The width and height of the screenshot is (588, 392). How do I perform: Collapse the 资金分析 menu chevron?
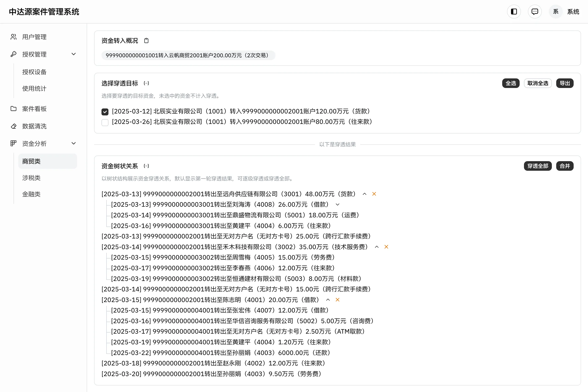pyautogui.click(x=74, y=144)
